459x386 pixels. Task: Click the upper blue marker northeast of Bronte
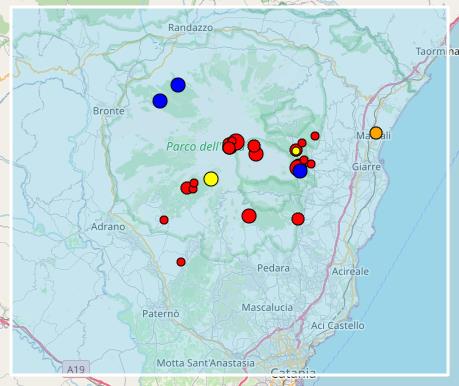(x=178, y=85)
